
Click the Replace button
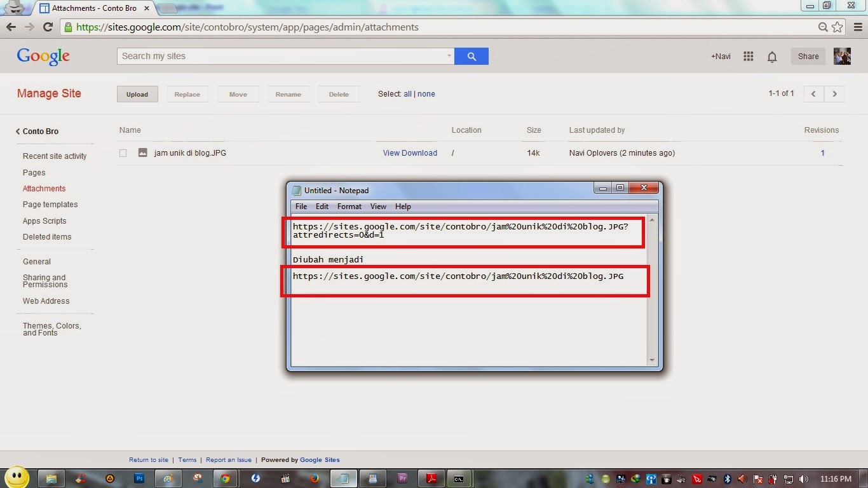[x=187, y=94]
